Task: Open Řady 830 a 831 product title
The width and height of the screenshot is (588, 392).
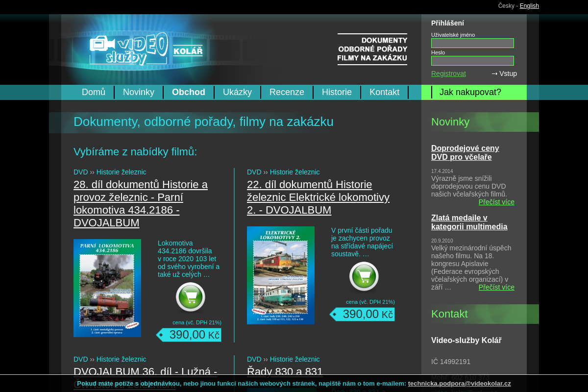Action: pyautogui.click(x=285, y=371)
